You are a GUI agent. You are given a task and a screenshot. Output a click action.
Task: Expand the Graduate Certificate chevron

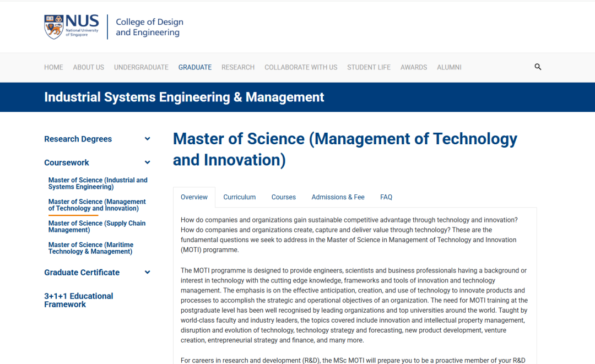pos(147,272)
